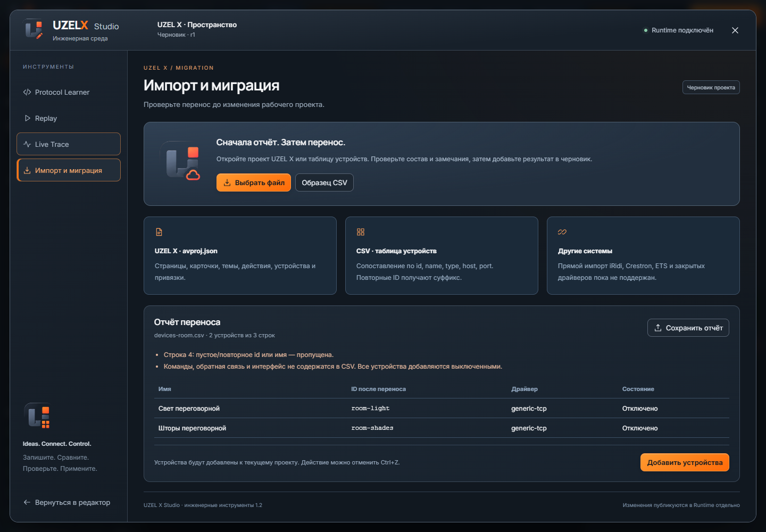The width and height of the screenshot is (766, 532).
Task: Click the room-light ID cell
Action: [370, 409]
